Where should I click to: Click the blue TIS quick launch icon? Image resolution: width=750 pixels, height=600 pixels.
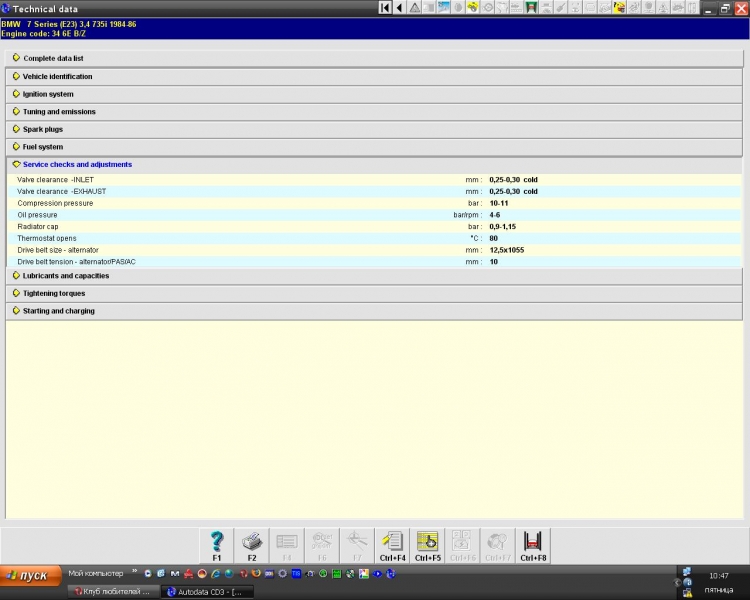coord(296,573)
